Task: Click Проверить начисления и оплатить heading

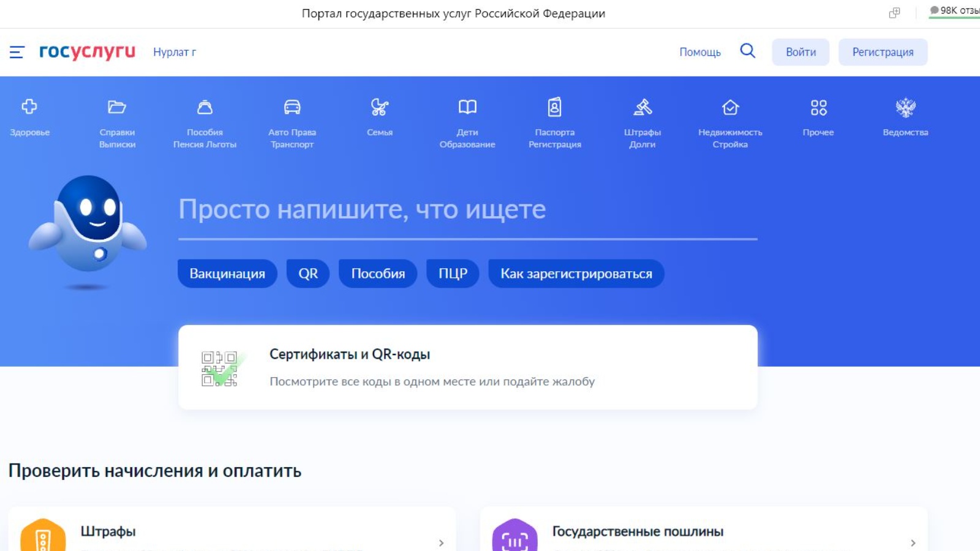Action: 155,471
